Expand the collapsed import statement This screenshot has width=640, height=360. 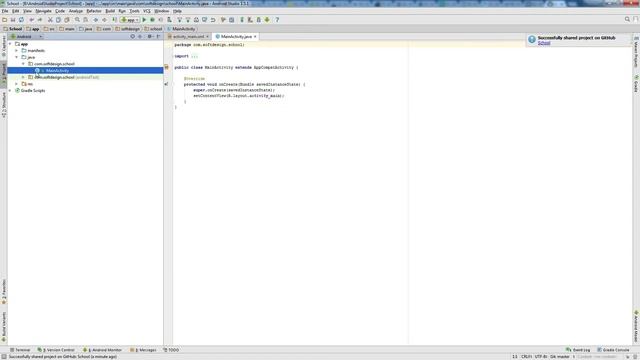click(194, 56)
